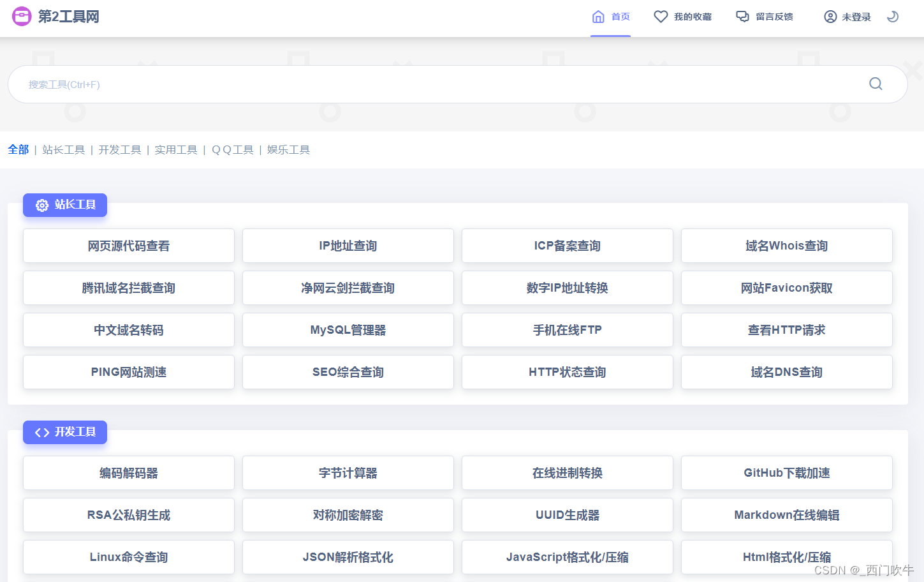The image size is (924, 582).
Task: Click the 第2工具网 site title
Action: tap(69, 17)
